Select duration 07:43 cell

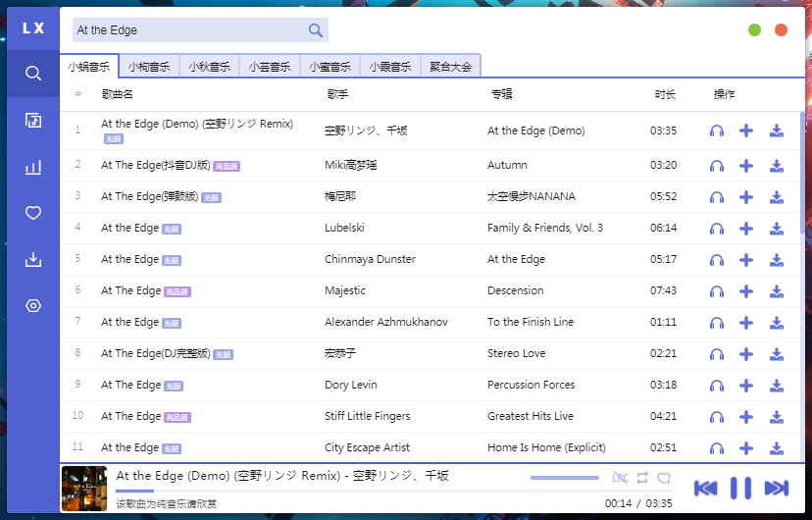pos(663,290)
